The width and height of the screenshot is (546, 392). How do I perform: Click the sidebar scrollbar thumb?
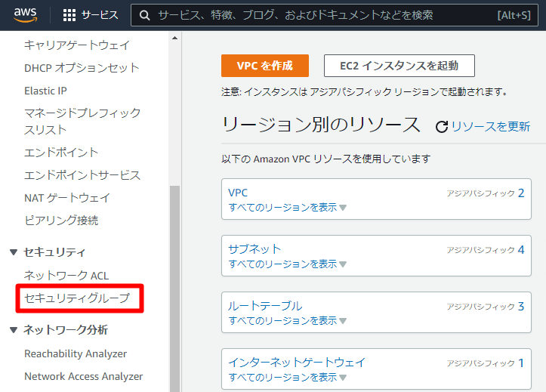174,289
